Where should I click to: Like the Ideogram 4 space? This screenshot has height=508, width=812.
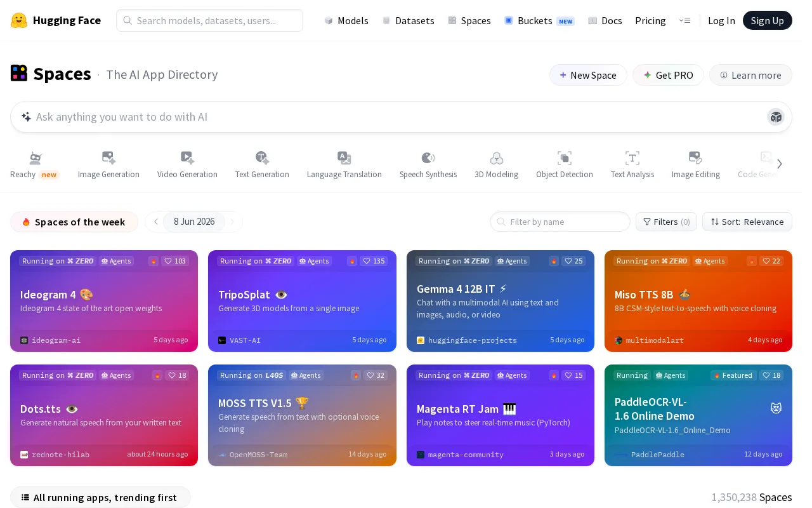(175, 261)
